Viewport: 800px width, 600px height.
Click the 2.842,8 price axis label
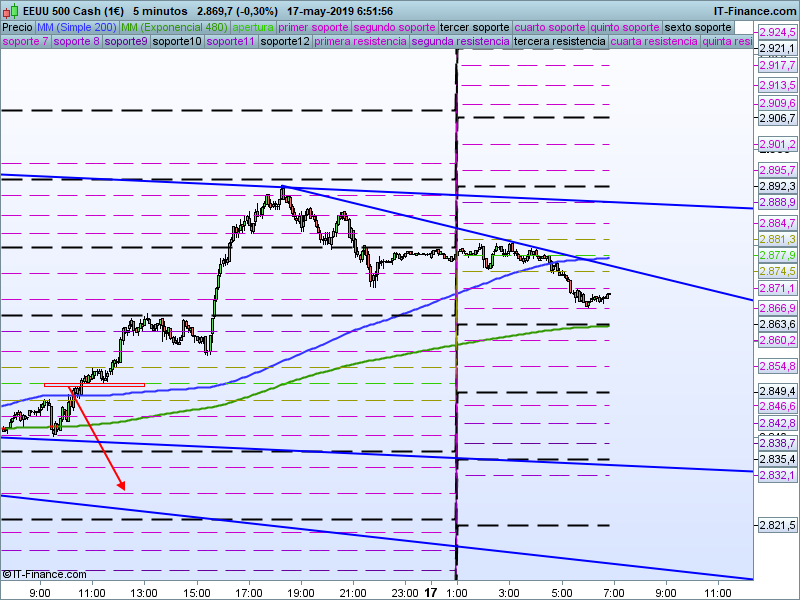click(x=777, y=423)
